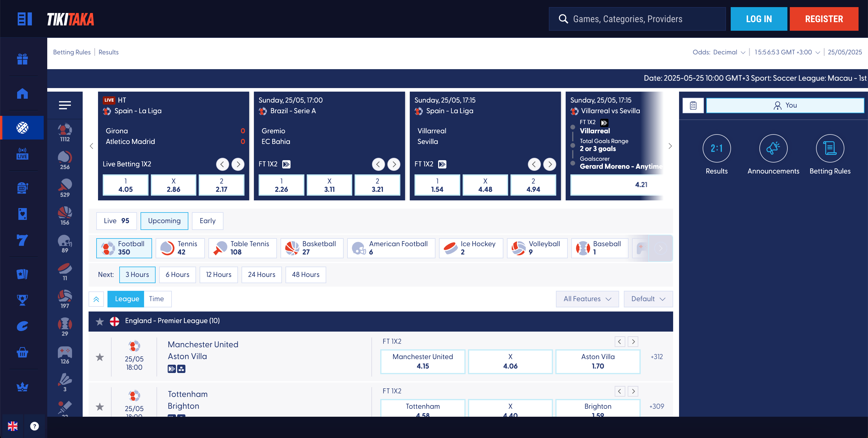
Task: Switch to the Early tab
Action: 207,221
